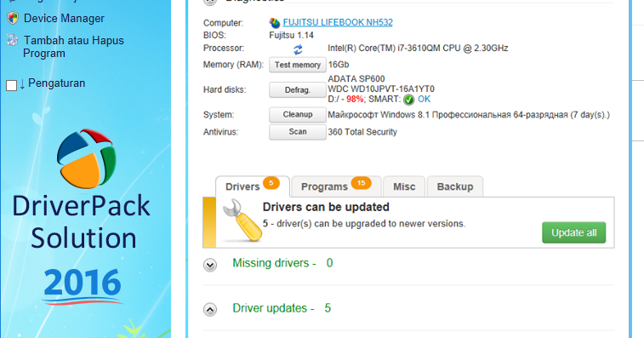Toggle the Pengaturan checkbox

click(x=12, y=85)
